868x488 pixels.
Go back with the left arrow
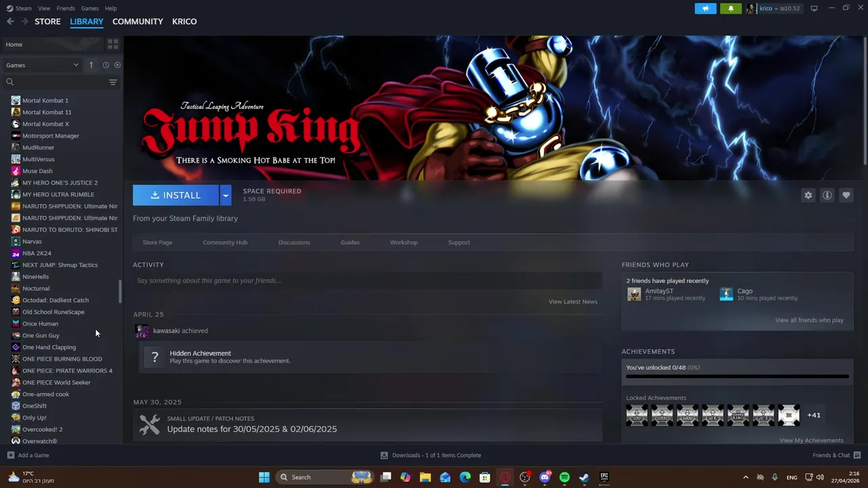pos(10,22)
